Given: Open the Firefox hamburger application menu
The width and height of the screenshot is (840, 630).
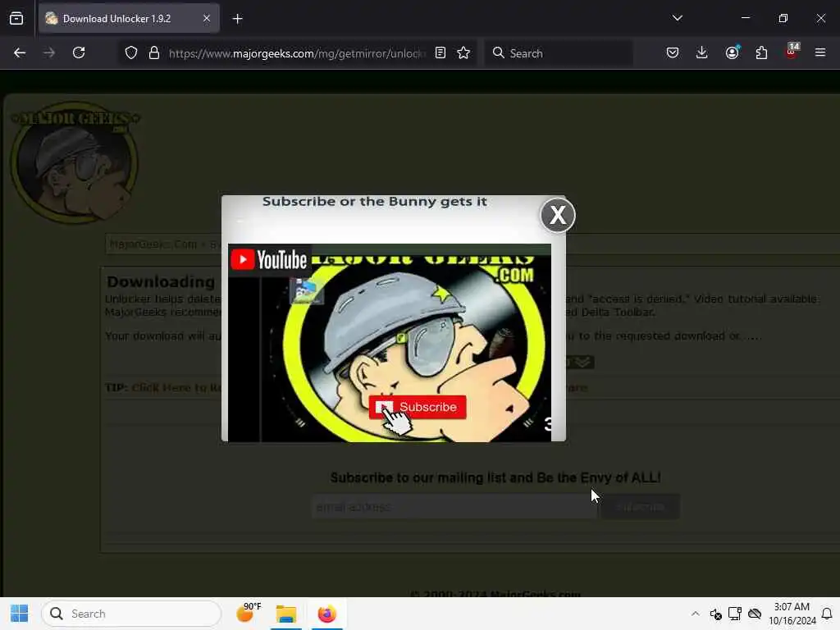Looking at the screenshot, I should click(820, 52).
